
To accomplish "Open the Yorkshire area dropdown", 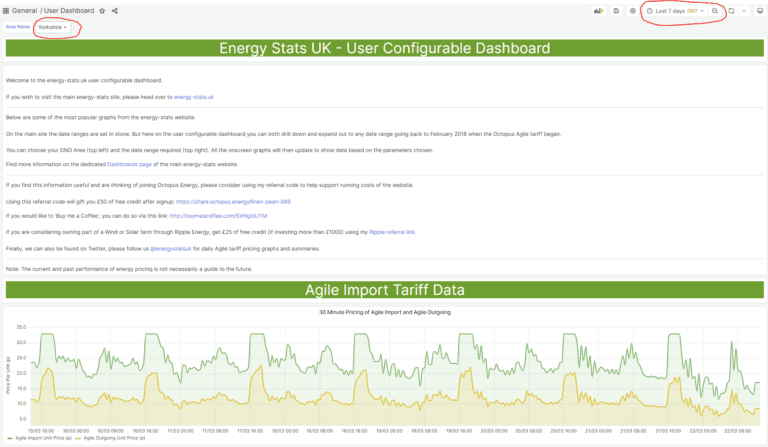I will click(x=52, y=27).
